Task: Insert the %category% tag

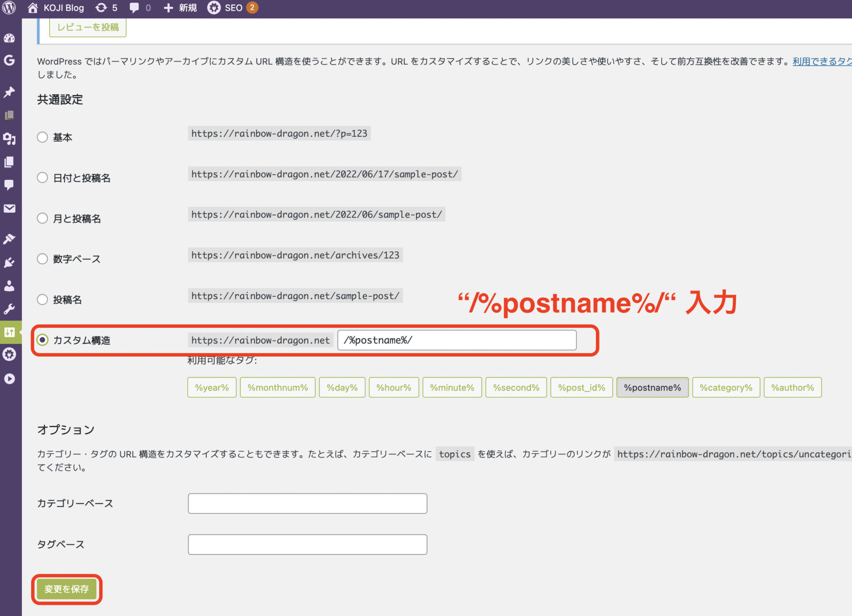Action: pos(726,387)
